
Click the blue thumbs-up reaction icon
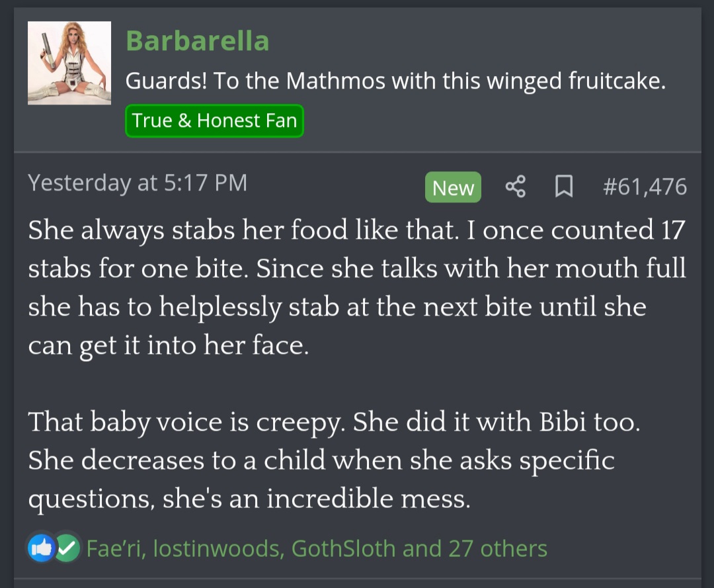tap(41, 548)
